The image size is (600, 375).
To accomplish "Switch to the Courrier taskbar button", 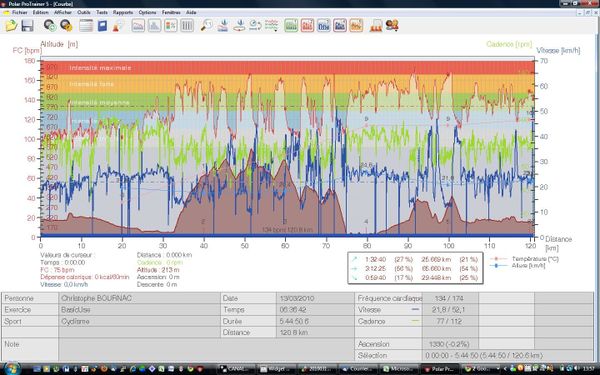I will 358,369.
